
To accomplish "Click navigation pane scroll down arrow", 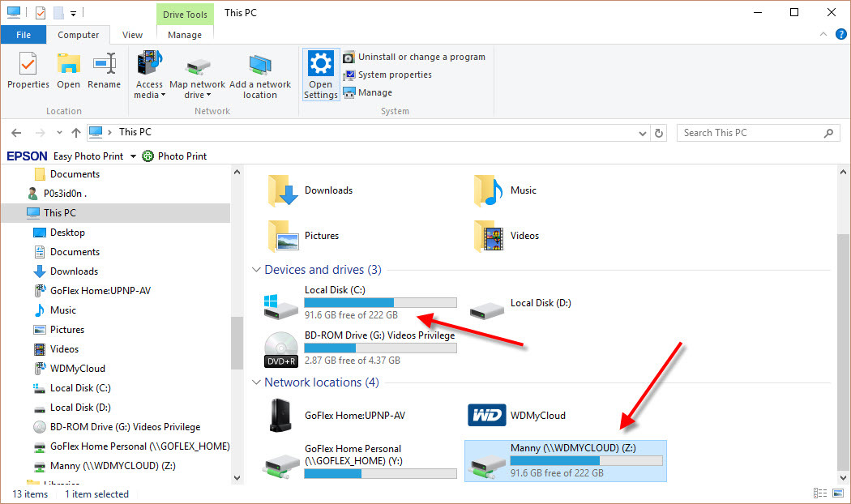I will coord(237,478).
